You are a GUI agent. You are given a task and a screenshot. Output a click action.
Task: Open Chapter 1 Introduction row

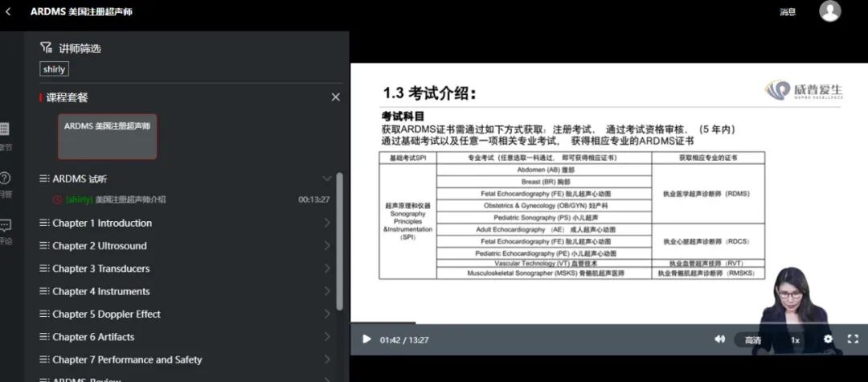tap(186, 223)
